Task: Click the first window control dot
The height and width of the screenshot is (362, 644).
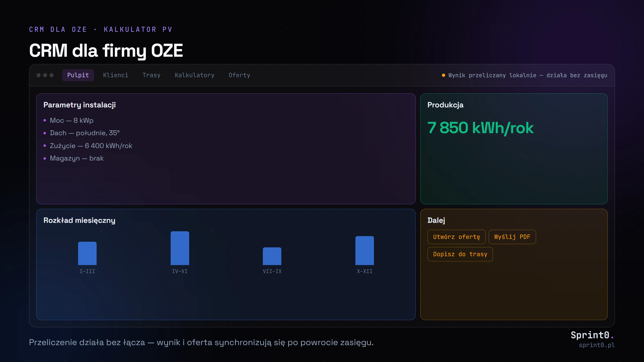Action: tap(38, 75)
